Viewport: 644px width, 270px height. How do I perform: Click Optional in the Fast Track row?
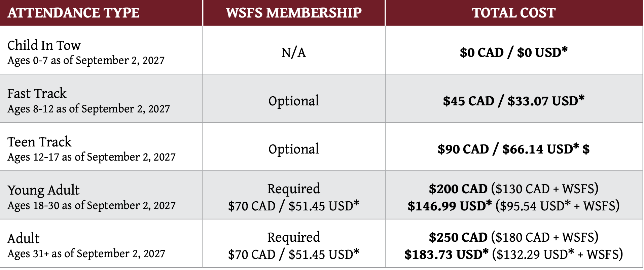(294, 101)
